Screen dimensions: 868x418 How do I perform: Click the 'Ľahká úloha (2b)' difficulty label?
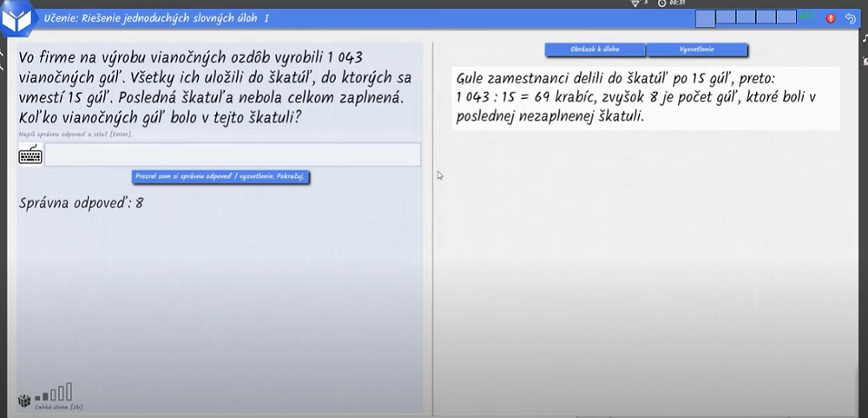59,408
